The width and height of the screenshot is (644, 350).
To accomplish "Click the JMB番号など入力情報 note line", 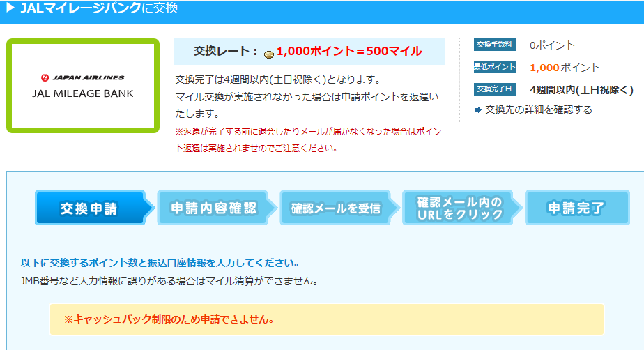I will pyautogui.click(x=169, y=282).
